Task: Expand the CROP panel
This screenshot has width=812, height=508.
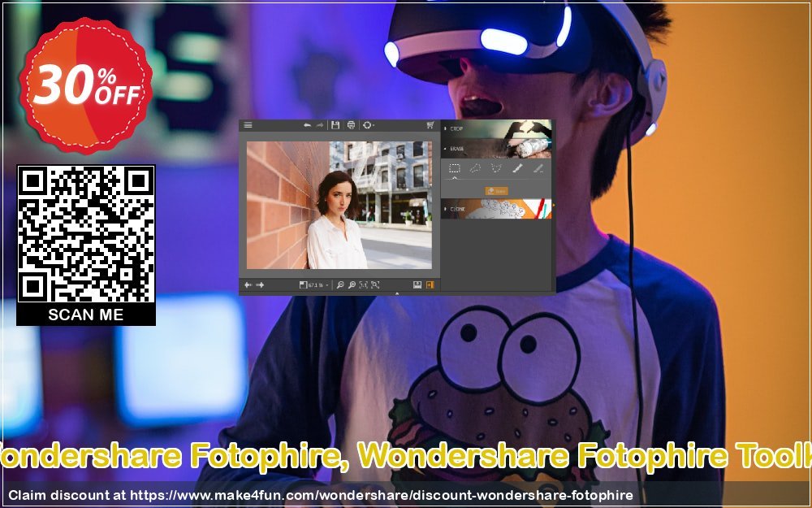Action: click(x=496, y=128)
